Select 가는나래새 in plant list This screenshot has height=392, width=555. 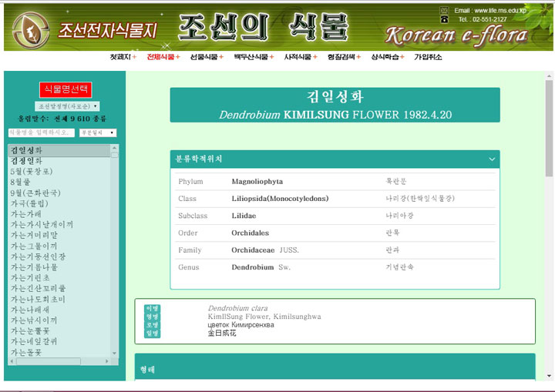[x=30, y=310]
